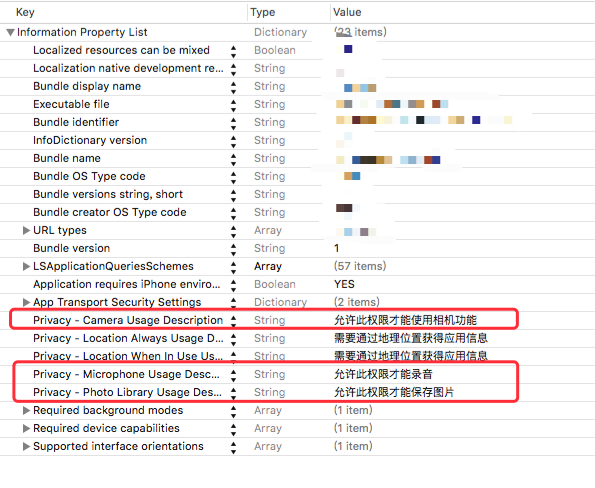The image size is (595, 488).
Task: Edit the camera usage description value text
Action: click(405, 320)
